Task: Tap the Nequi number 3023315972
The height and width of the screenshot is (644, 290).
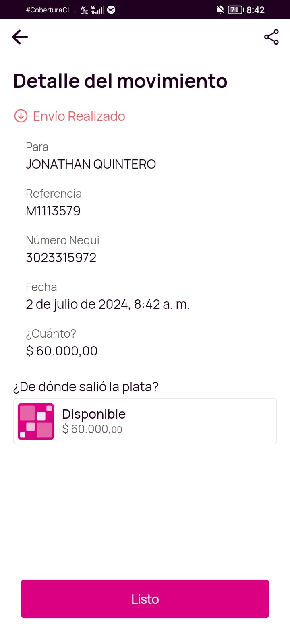Action: 61,258
